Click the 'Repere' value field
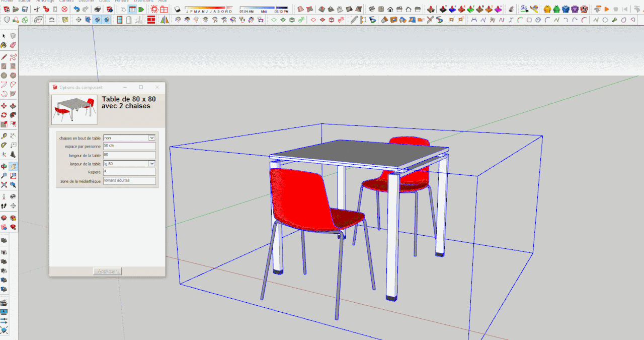The width and height of the screenshot is (644, 340). (129, 172)
